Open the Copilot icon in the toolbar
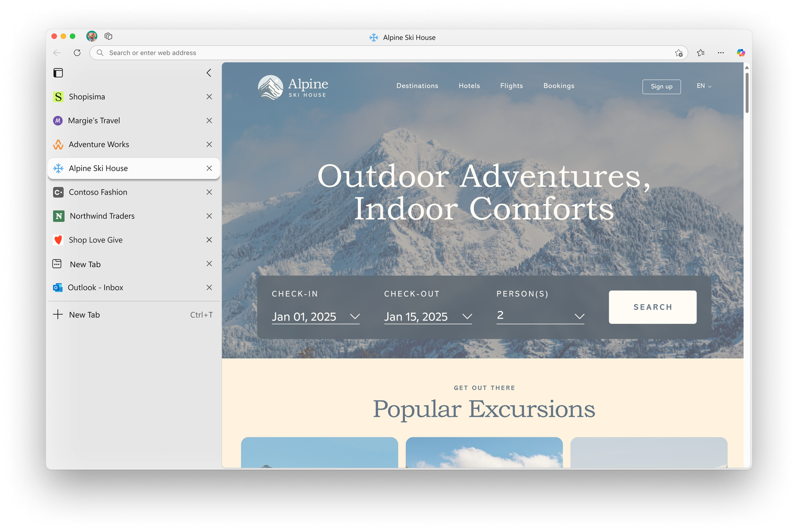This screenshot has height=532, width=798. (x=741, y=53)
